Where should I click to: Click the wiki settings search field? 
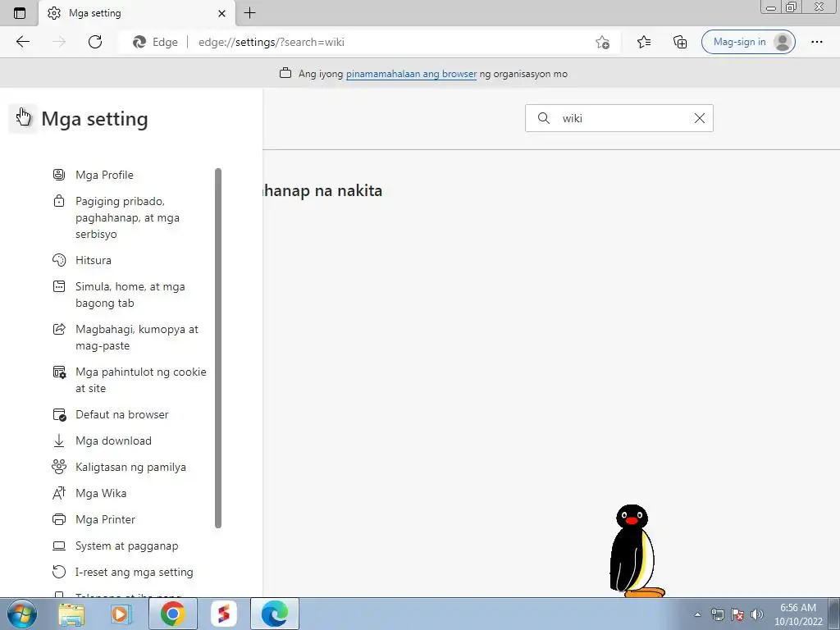(619, 118)
